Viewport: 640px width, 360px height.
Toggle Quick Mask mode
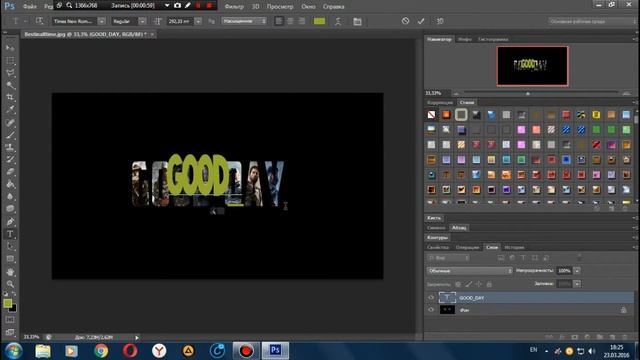tap(10, 320)
